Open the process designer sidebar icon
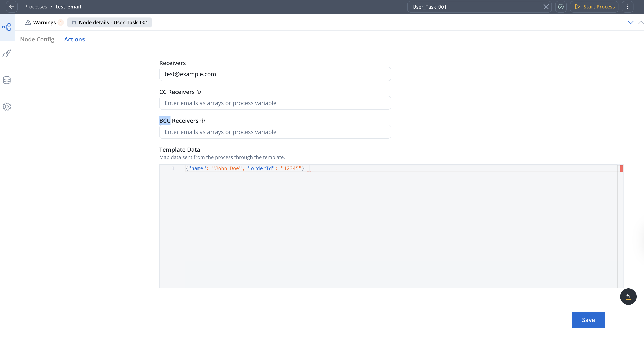 click(7, 27)
